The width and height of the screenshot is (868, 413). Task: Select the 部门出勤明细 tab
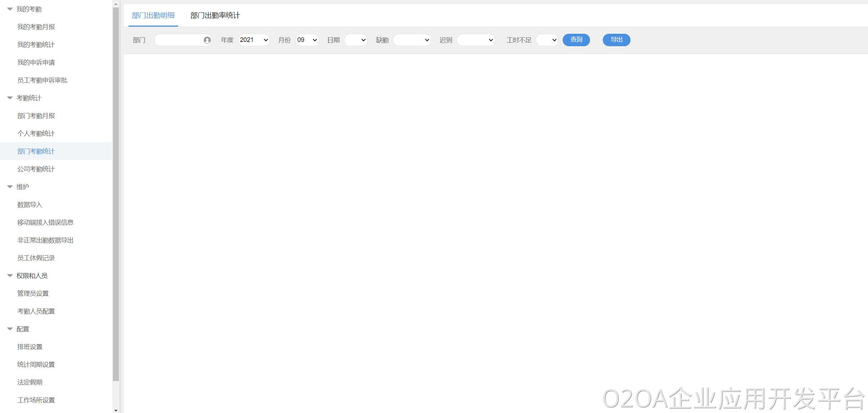tap(153, 16)
